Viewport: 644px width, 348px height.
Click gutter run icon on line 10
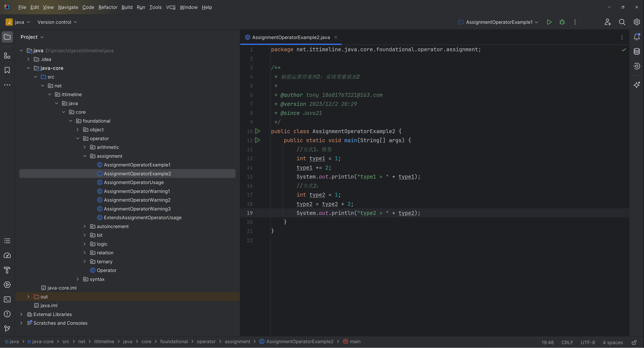(257, 131)
